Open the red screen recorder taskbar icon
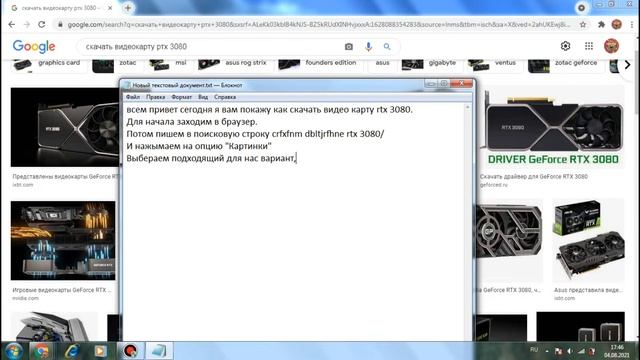 tap(130, 351)
